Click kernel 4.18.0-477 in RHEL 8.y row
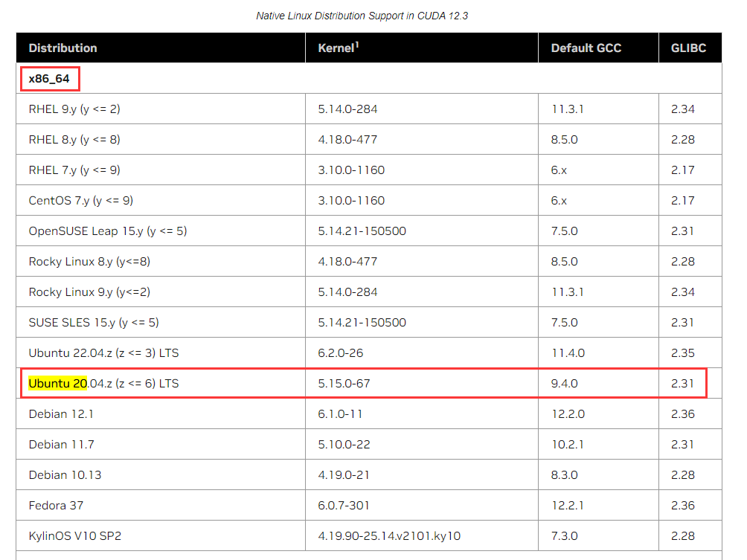747x560 pixels. (x=347, y=140)
